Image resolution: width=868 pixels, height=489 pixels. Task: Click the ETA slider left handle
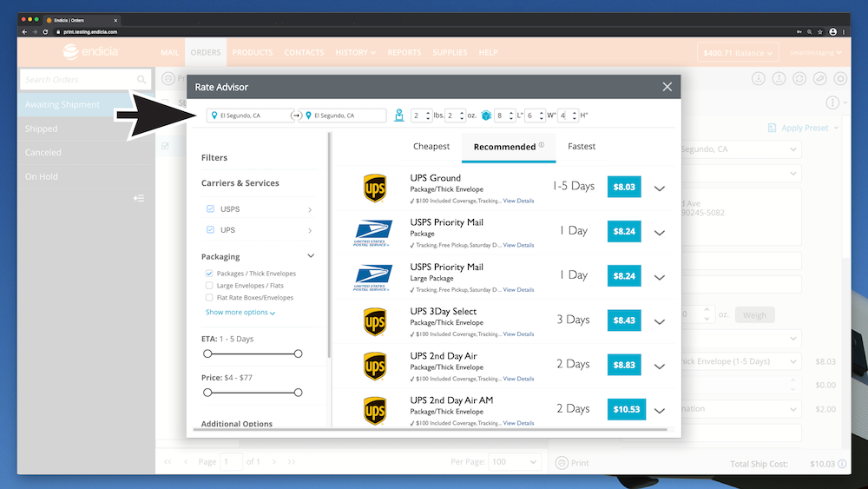207,354
